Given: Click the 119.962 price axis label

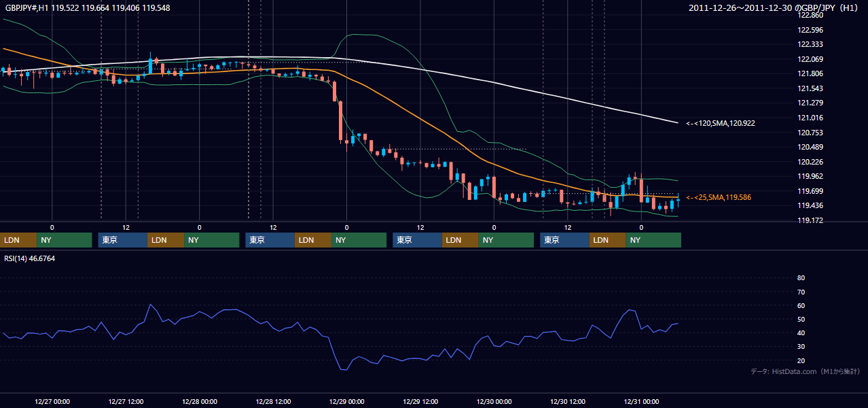Looking at the screenshot, I should (811, 176).
